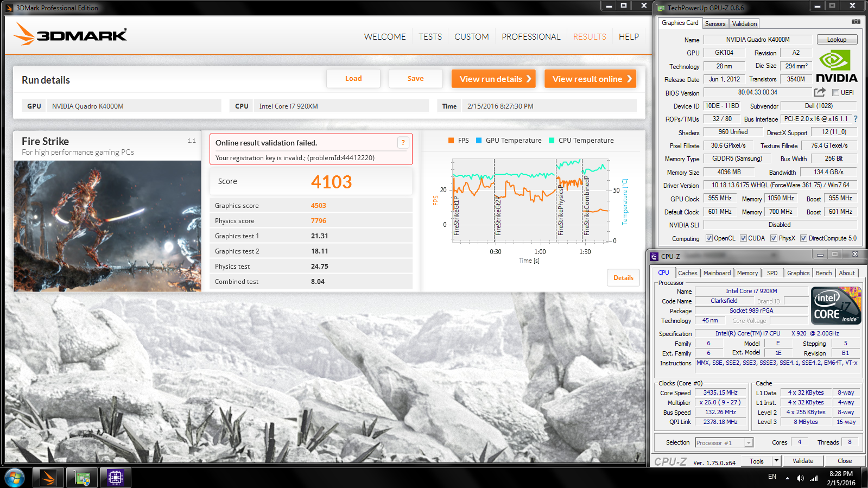Screen dimensions: 868x488
Task: Click the Intel Core i7 logo
Action: click(836, 306)
